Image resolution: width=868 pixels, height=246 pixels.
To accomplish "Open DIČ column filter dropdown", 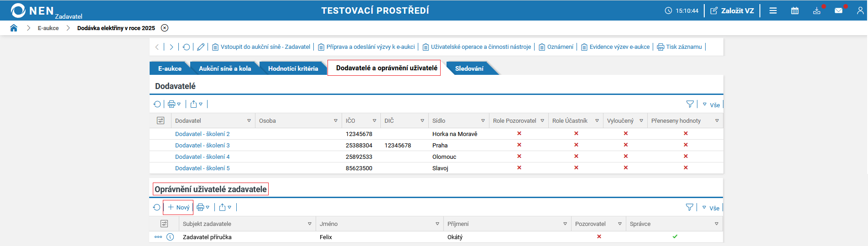I will 422,121.
